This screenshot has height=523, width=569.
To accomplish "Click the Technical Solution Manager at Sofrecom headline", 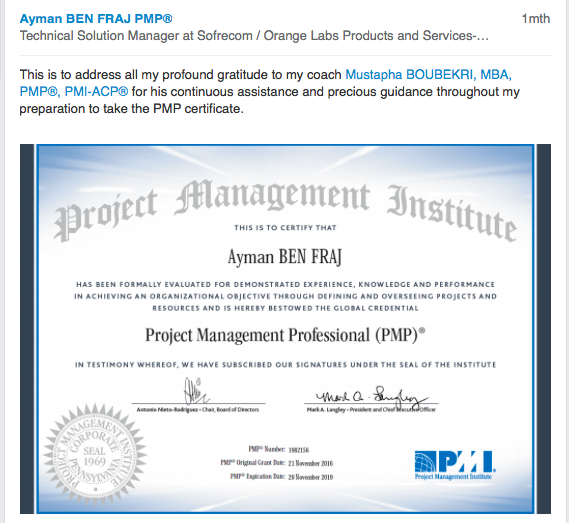I will 254,36.
